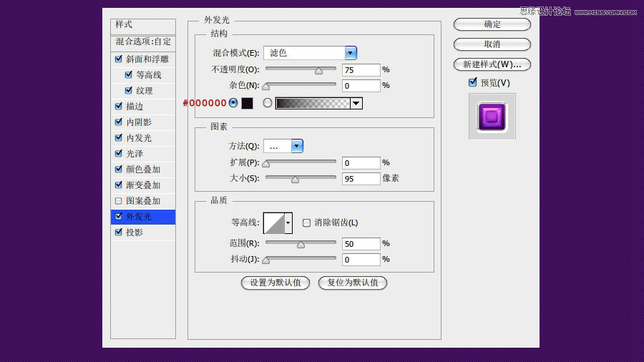Click the 杂色 slider handle

(266, 86)
